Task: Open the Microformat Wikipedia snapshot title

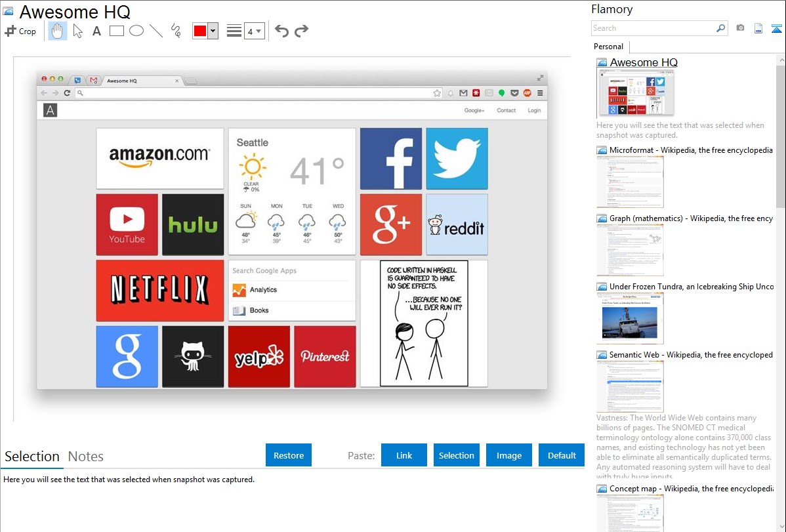Action: (x=691, y=150)
